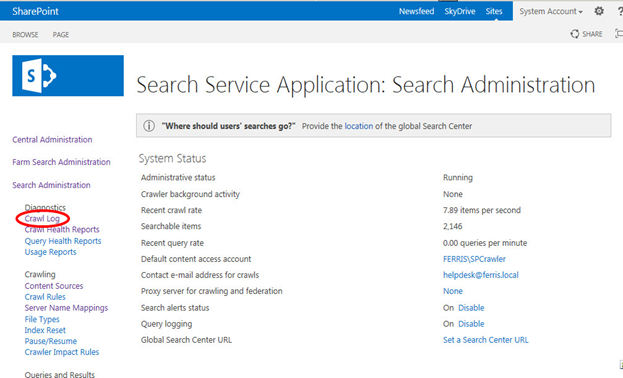Open Pause/Resume link
The height and width of the screenshot is (378, 623).
50,341
